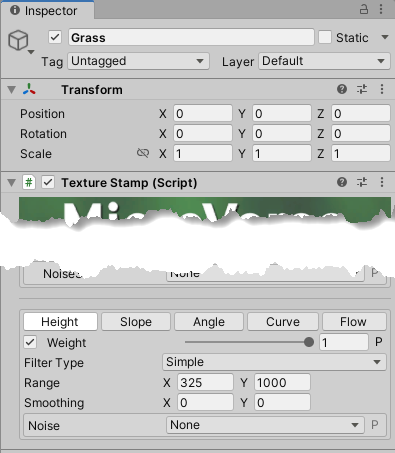Select the Height filter tab
The height and width of the screenshot is (453, 395).
60,322
